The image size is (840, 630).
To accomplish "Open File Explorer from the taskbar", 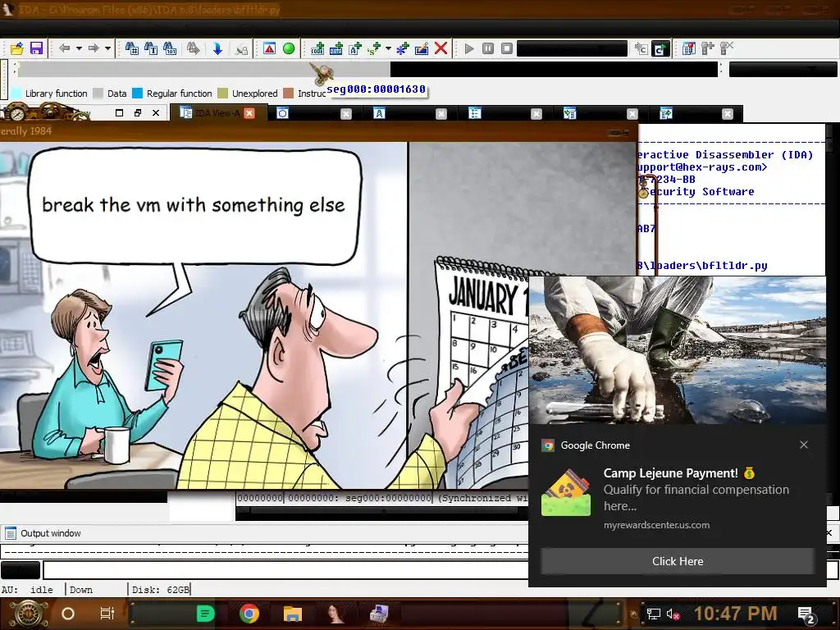I will [293, 614].
